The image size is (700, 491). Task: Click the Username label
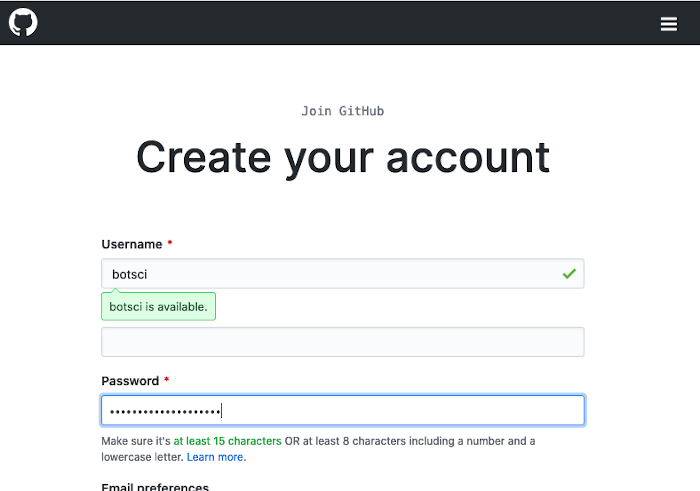point(132,245)
